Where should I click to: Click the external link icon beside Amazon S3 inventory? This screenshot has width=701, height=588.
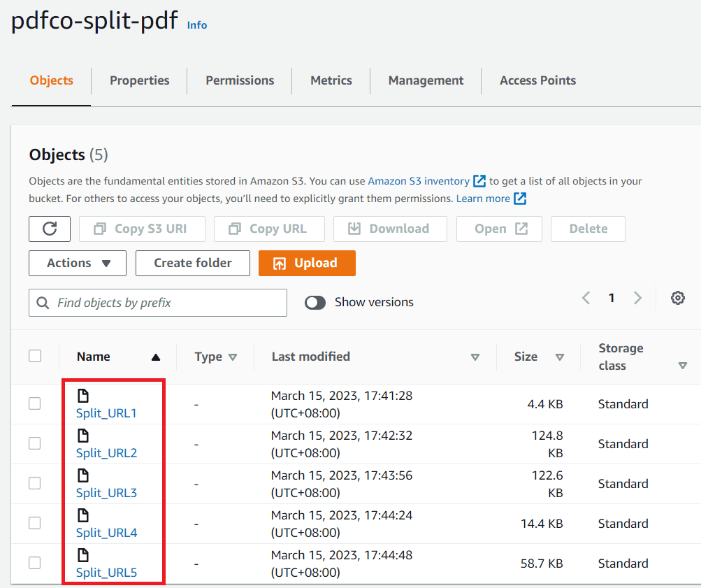(x=479, y=181)
